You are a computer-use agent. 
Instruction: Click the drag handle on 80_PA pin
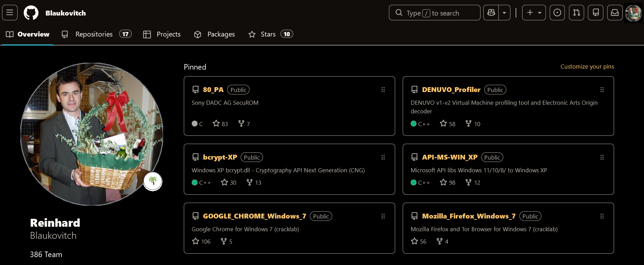(383, 90)
